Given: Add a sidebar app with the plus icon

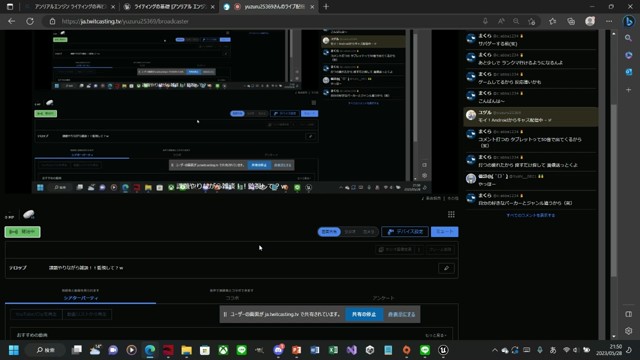Looking at the screenshot, I should click(x=629, y=89).
